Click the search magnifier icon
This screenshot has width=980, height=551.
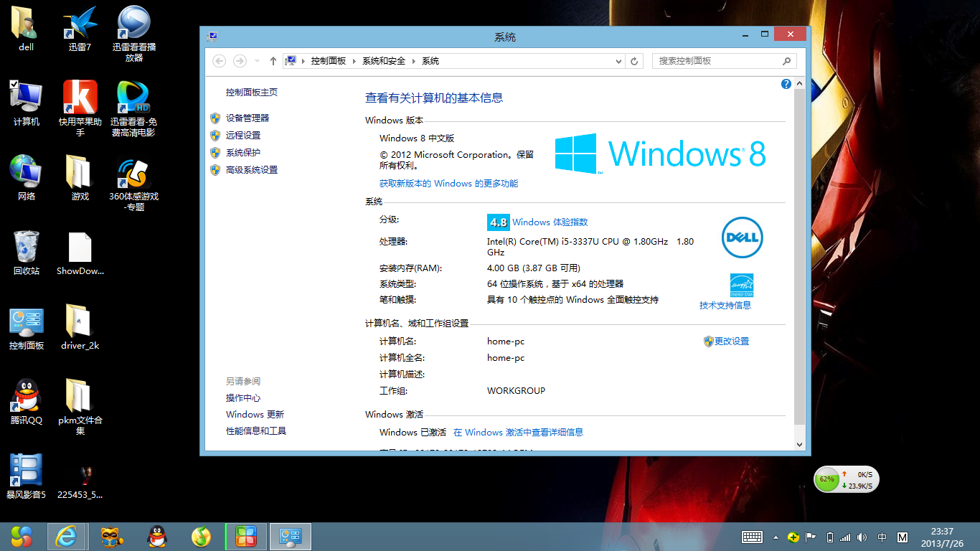786,61
